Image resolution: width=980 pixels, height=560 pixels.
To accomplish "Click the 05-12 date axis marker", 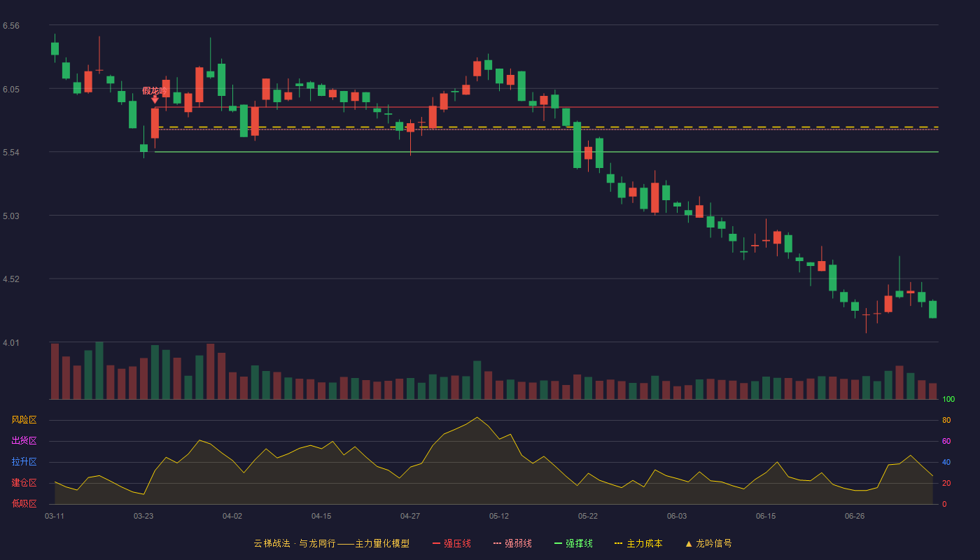I will coord(499,516).
